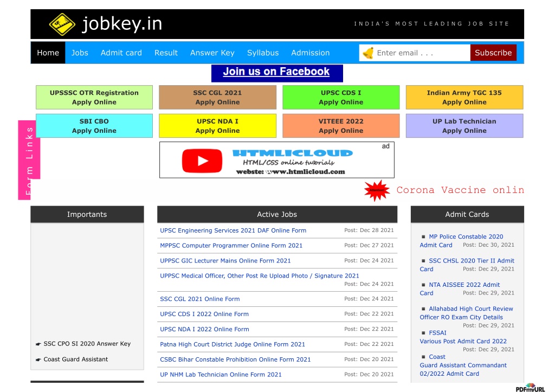The image size is (555, 392).
Task: Click the Corona Vaccine scrolling notice
Action: (460, 190)
